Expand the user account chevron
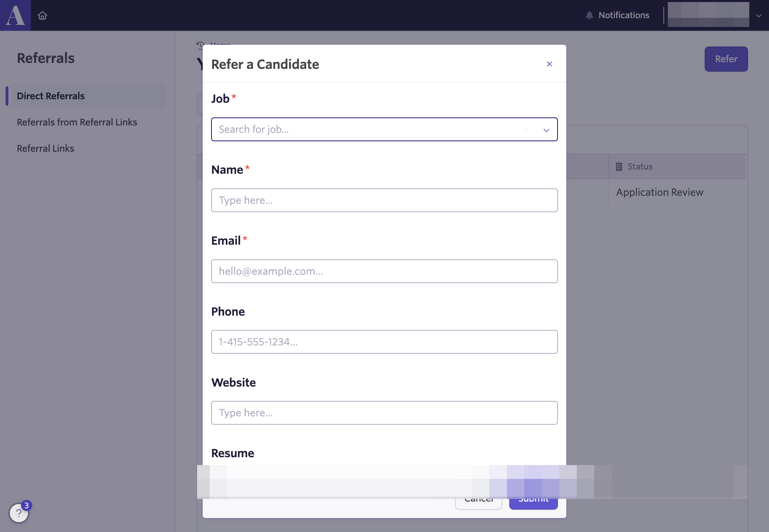This screenshot has height=532, width=769. [759, 16]
